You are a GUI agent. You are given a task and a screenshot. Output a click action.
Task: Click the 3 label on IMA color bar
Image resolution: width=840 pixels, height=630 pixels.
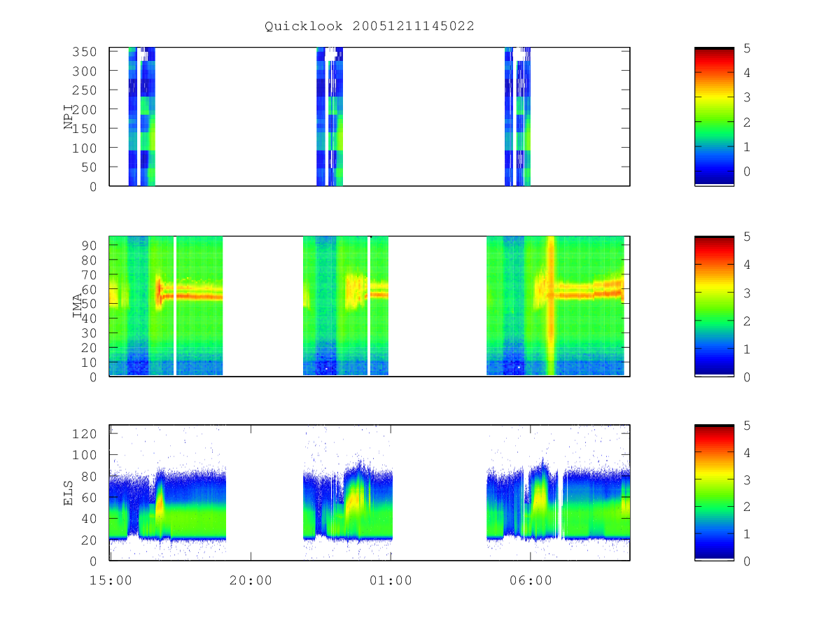(x=748, y=293)
